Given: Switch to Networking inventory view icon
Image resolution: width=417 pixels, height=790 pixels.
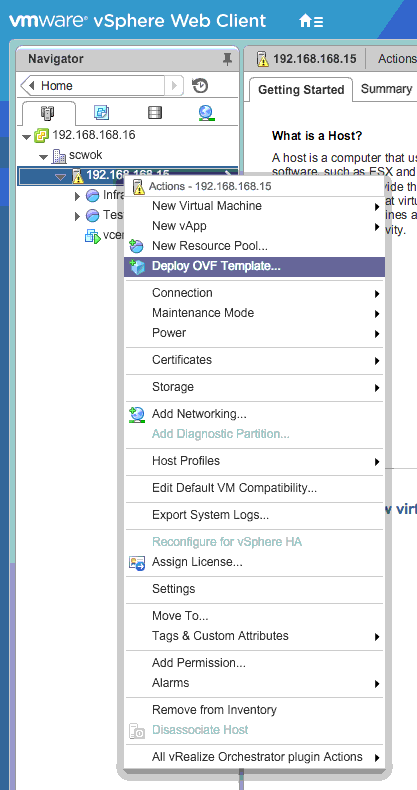Looking at the screenshot, I should (x=206, y=113).
